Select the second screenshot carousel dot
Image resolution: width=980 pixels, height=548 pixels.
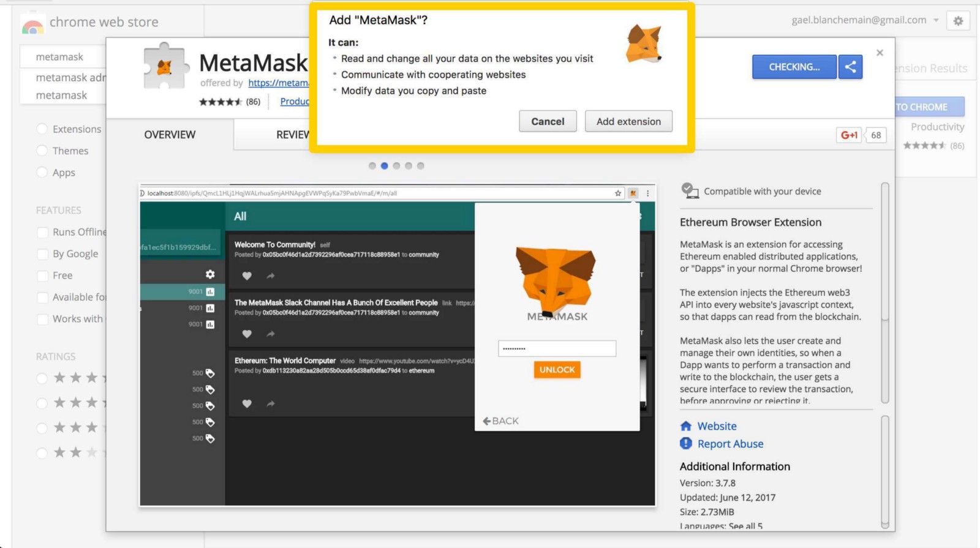pyautogui.click(x=384, y=165)
